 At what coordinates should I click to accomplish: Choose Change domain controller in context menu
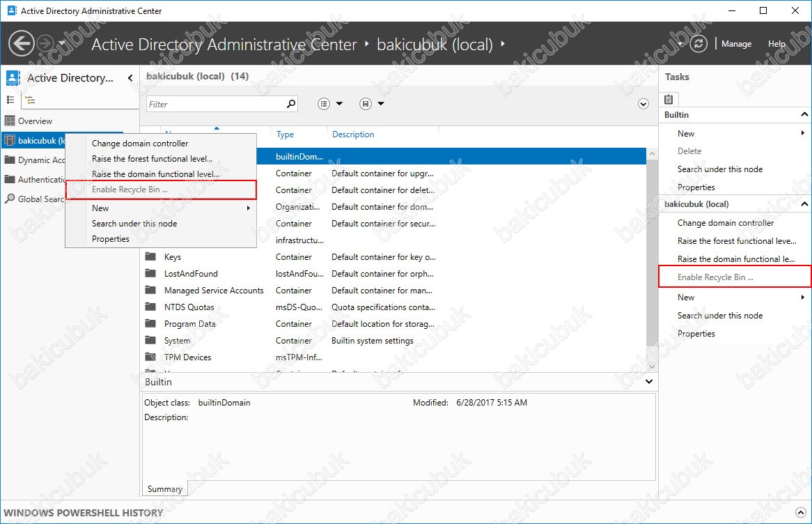[140, 143]
